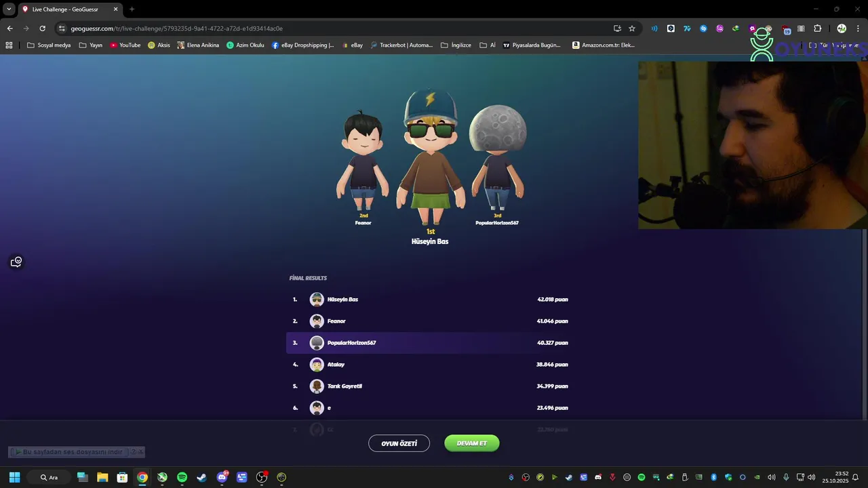Open the Chrome profile avatar

842,28
